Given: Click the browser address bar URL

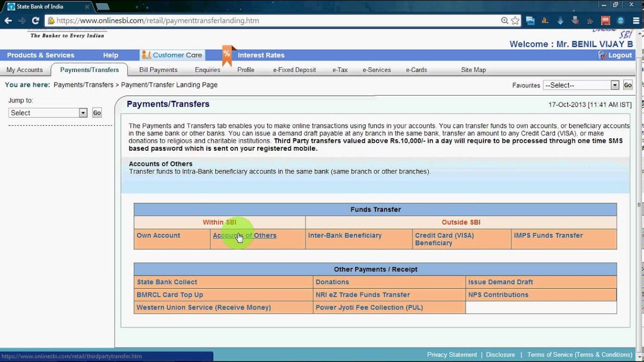Looking at the screenshot, I should pyautogui.click(x=157, y=21).
